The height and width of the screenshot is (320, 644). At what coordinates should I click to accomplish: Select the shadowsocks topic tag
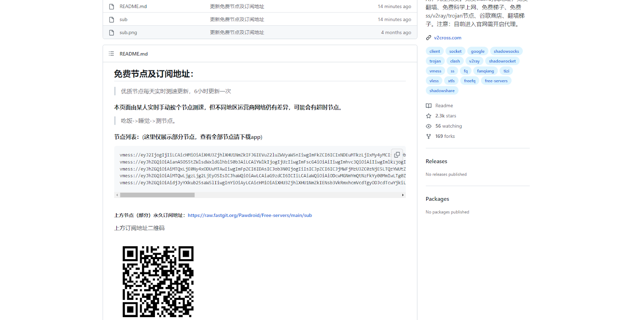[x=506, y=51]
